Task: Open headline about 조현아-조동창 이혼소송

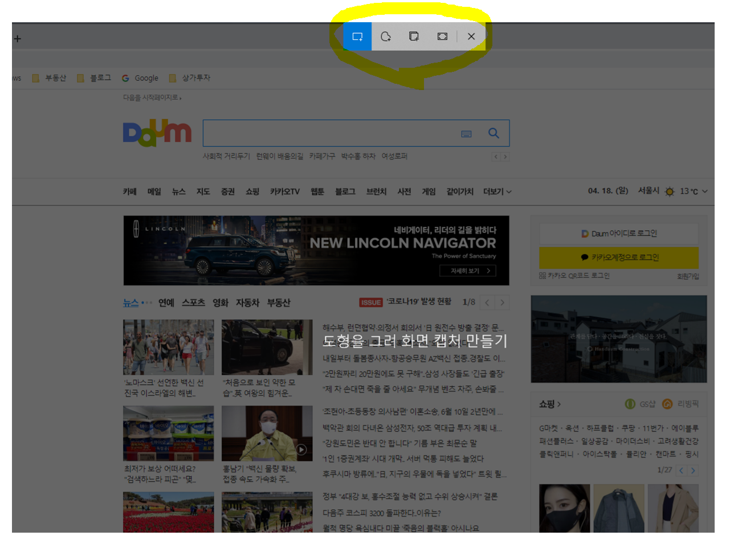Action: click(x=412, y=412)
